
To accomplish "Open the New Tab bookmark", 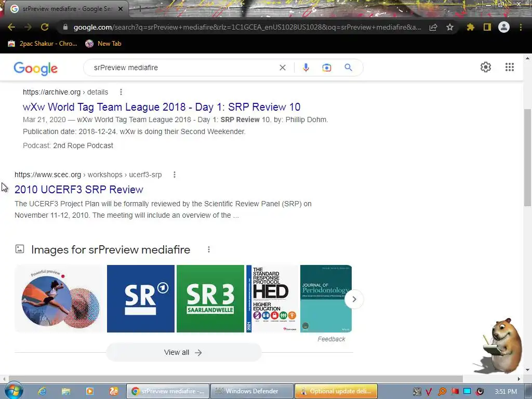I will (103, 44).
